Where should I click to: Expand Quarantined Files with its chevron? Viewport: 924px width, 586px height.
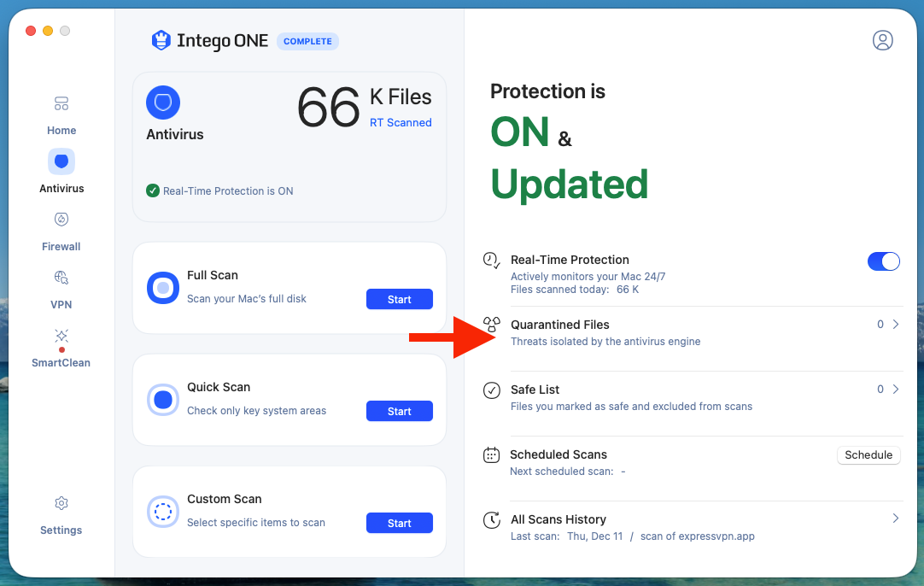tap(896, 325)
